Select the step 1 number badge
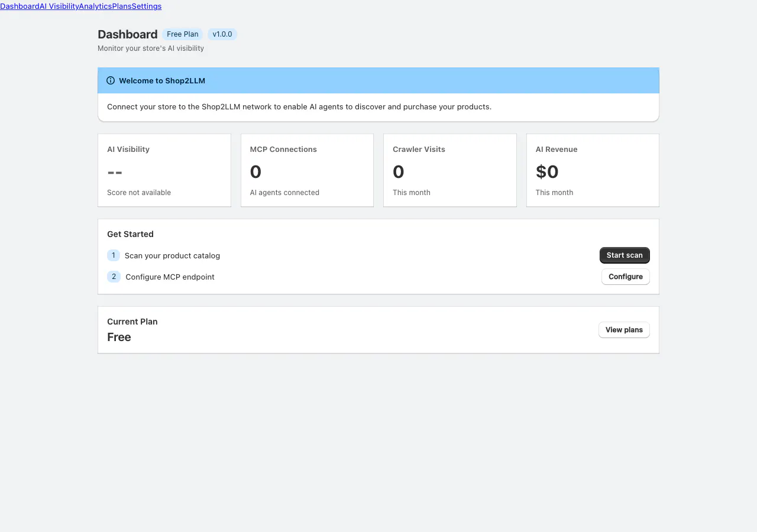Viewport: 757px width, 532px height. pos(114,255)
